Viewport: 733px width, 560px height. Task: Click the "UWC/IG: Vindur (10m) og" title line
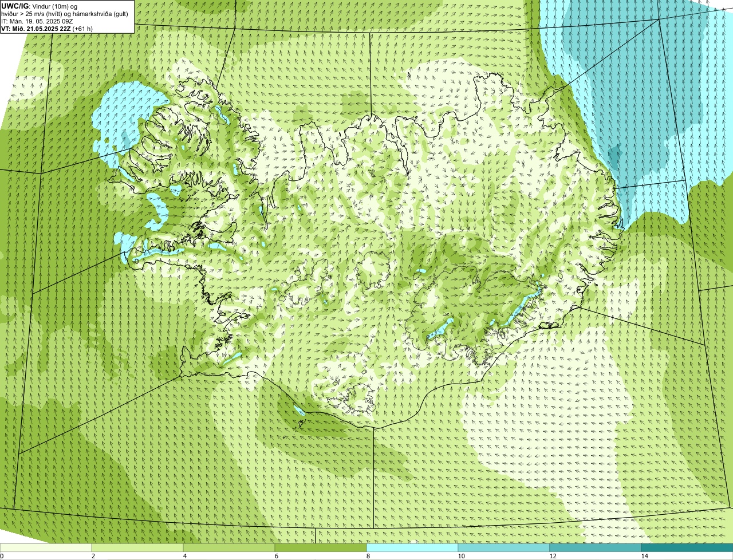point(40,6)
